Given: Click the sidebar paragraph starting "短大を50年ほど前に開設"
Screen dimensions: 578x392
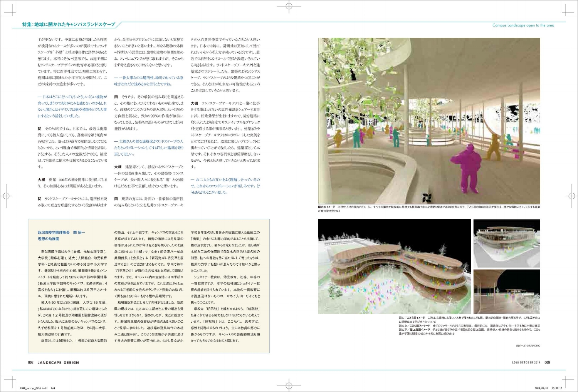Looking at the screenshot, I should click(x=72, y=318).
